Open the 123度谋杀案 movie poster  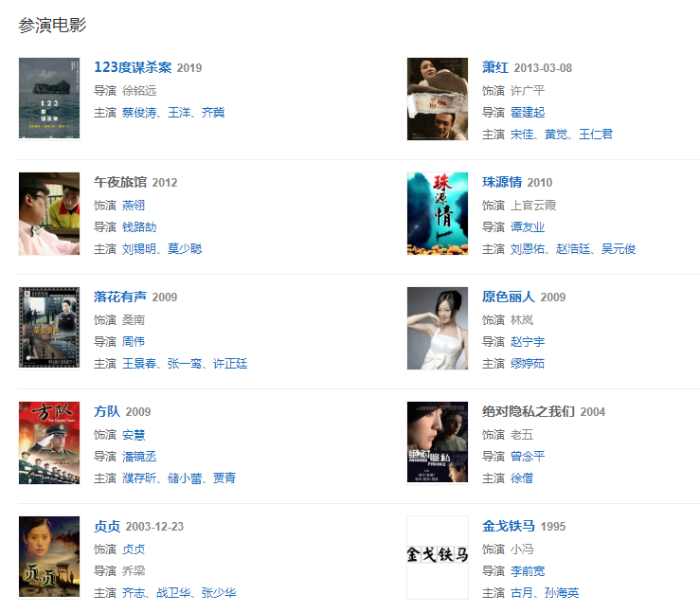point(49,99)
